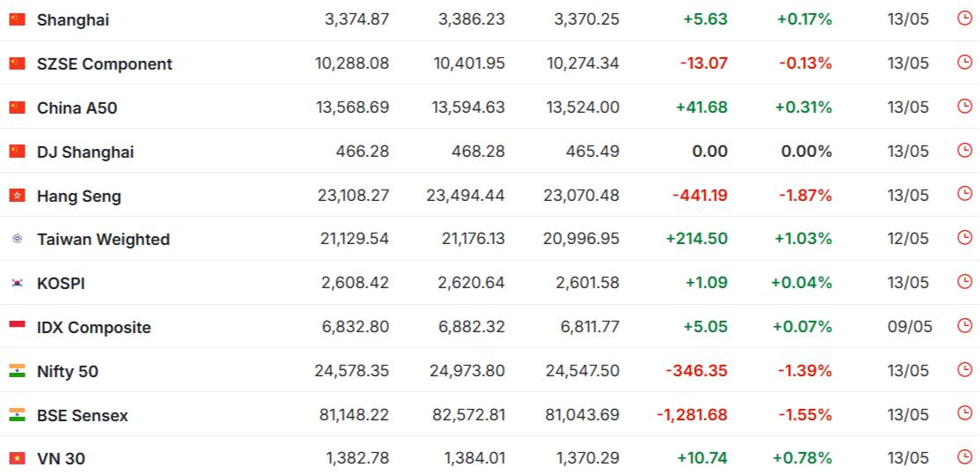Open the IDX Composite index link

(93, 327)
